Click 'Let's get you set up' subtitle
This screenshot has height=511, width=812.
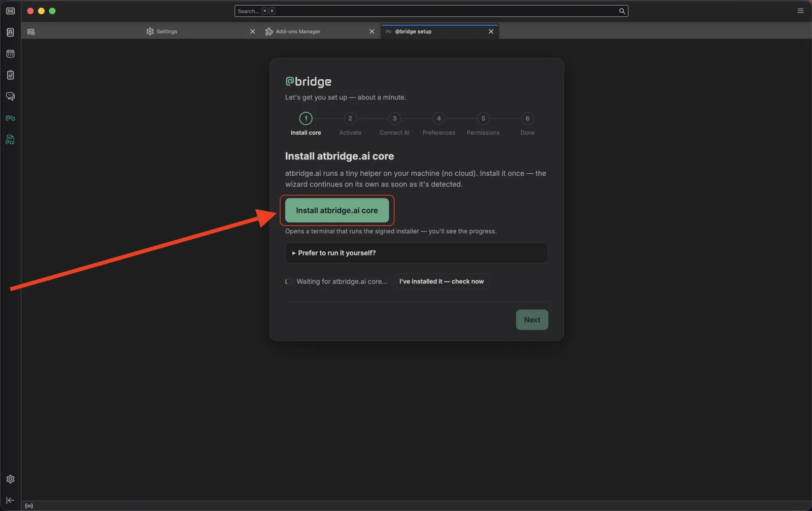(346, 98)
